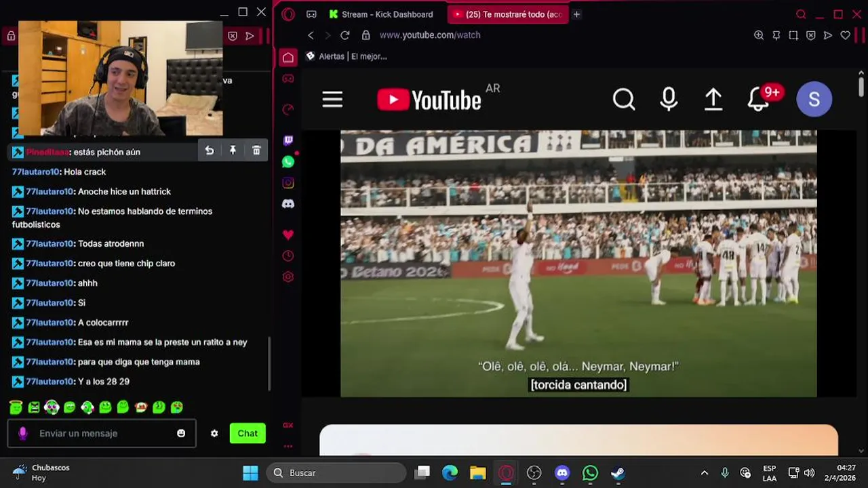The height and width of the screenshot is (488, 868).
Task: Open Steam from the taskbar
Action: click(618, 472)
